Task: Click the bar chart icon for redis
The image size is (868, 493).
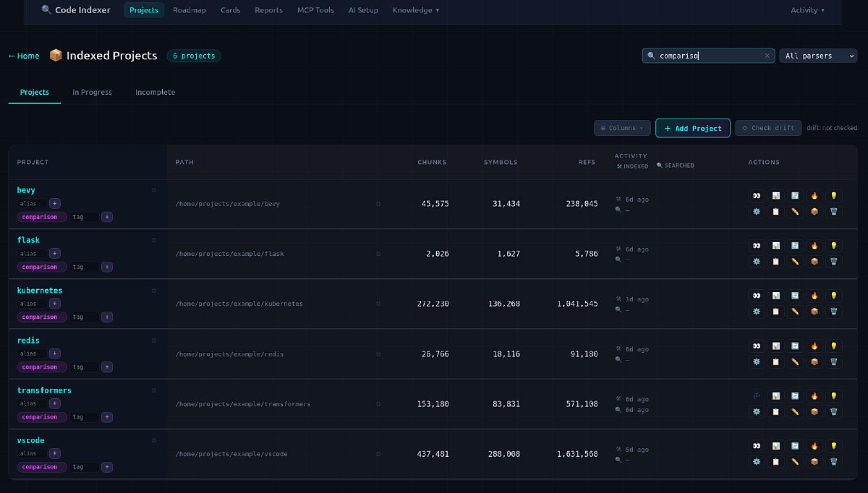Action: [x=776, y=346]
